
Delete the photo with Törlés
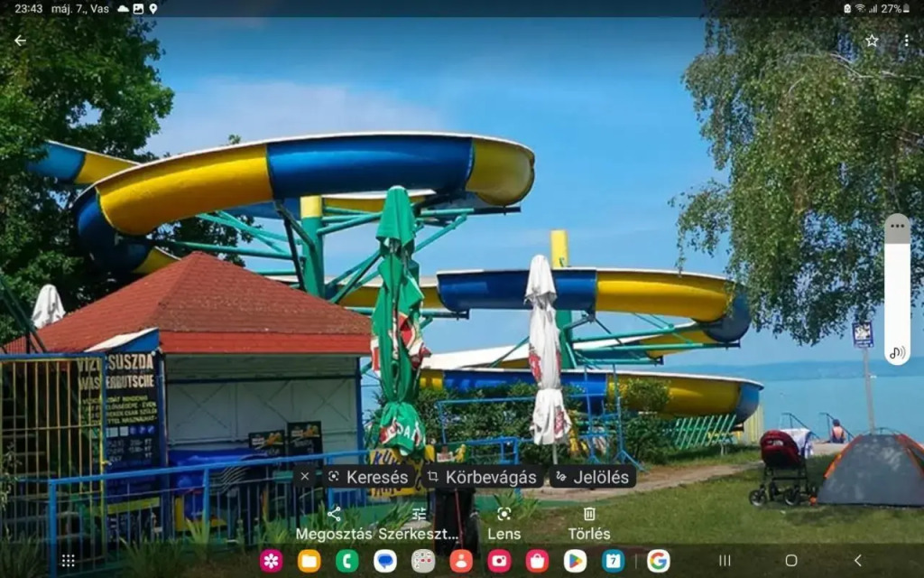pyautogui.click(x=588, y=523)
